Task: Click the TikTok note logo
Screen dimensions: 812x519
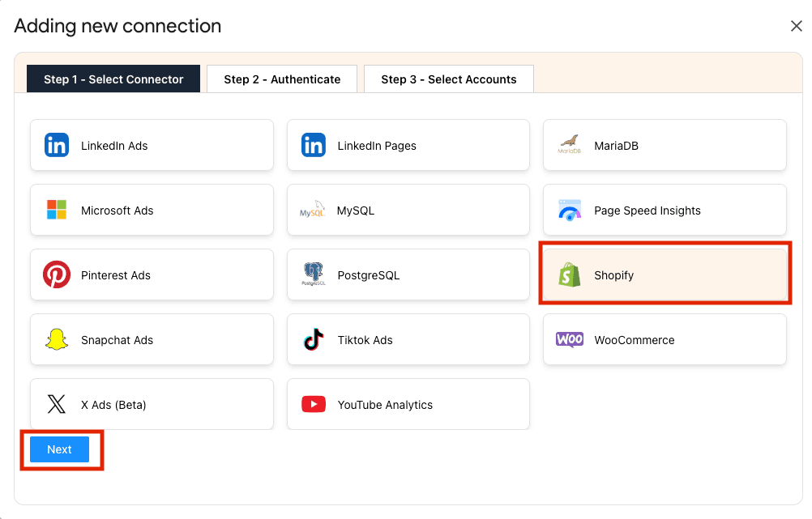Action: click(314, 339)
